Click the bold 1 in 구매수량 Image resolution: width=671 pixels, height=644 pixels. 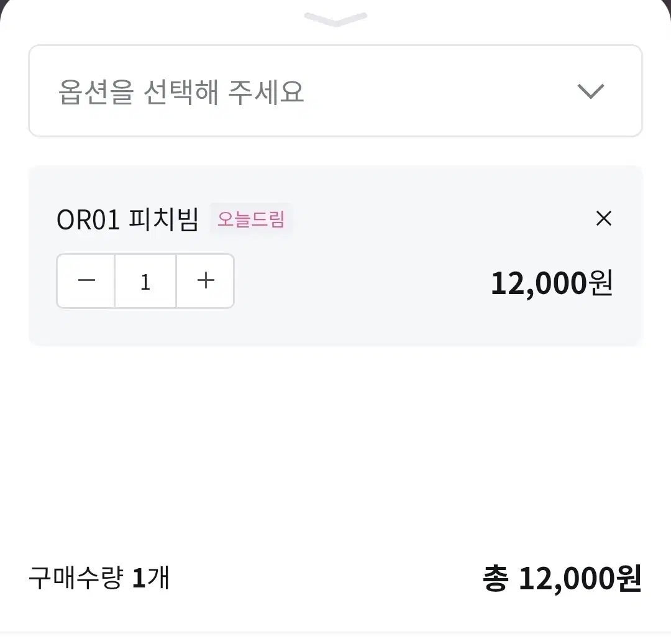pos(139,578)
